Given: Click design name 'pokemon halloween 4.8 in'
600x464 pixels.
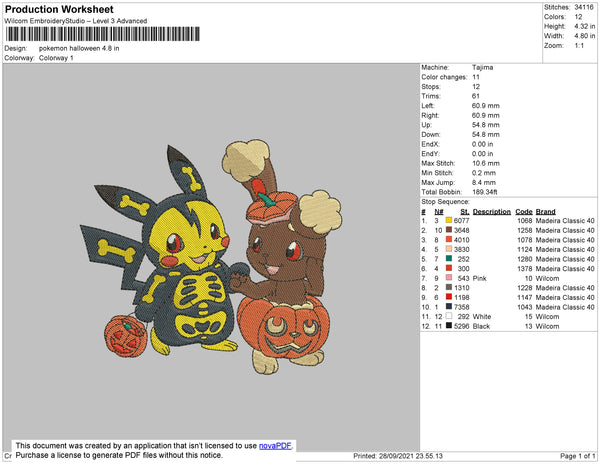Looking at the screenshot, I should (x=79, y=49).
